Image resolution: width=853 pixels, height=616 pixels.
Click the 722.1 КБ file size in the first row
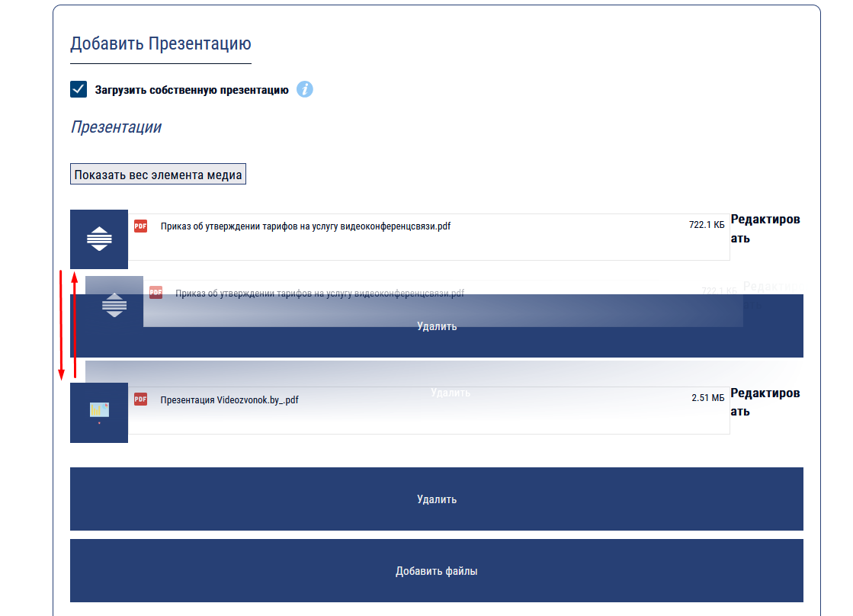click(706, 225)
